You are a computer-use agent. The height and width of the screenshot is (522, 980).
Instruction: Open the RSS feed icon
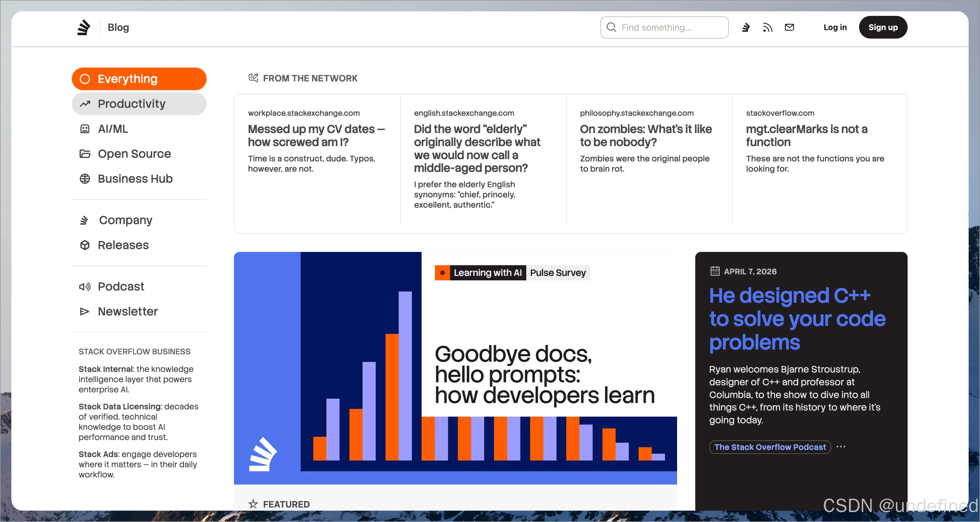pyautogui.click(x=767, y=27)
